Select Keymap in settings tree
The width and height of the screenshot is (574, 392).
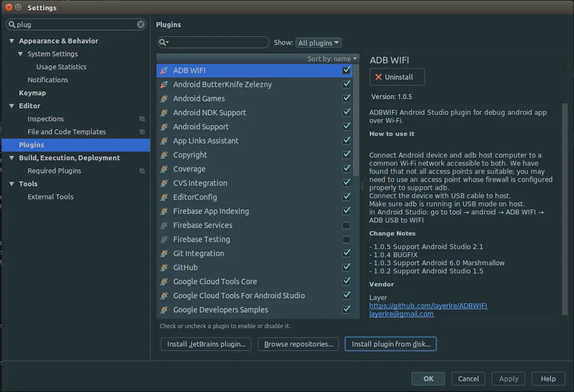click(32, 93)
